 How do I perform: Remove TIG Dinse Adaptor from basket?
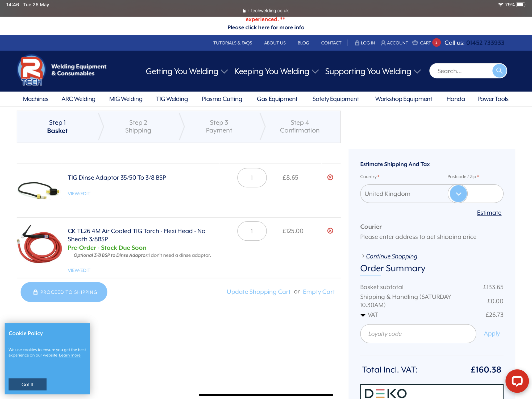click(x=330, y=177)
